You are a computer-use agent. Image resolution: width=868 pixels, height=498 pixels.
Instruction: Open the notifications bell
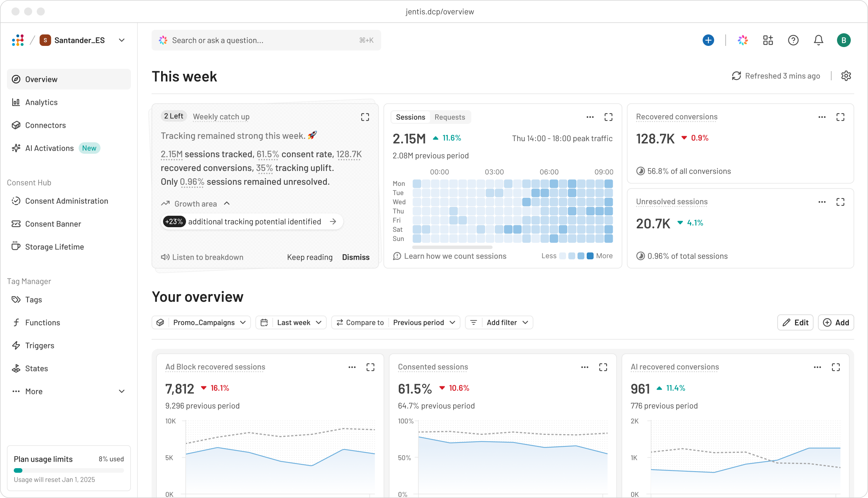[819, 40]
